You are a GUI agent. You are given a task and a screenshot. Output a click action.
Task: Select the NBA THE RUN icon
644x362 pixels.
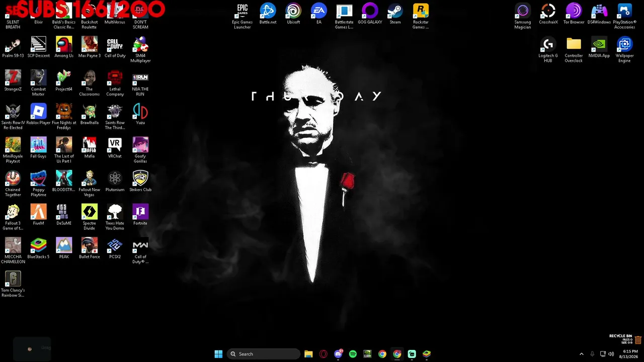(x=140, y=83)
